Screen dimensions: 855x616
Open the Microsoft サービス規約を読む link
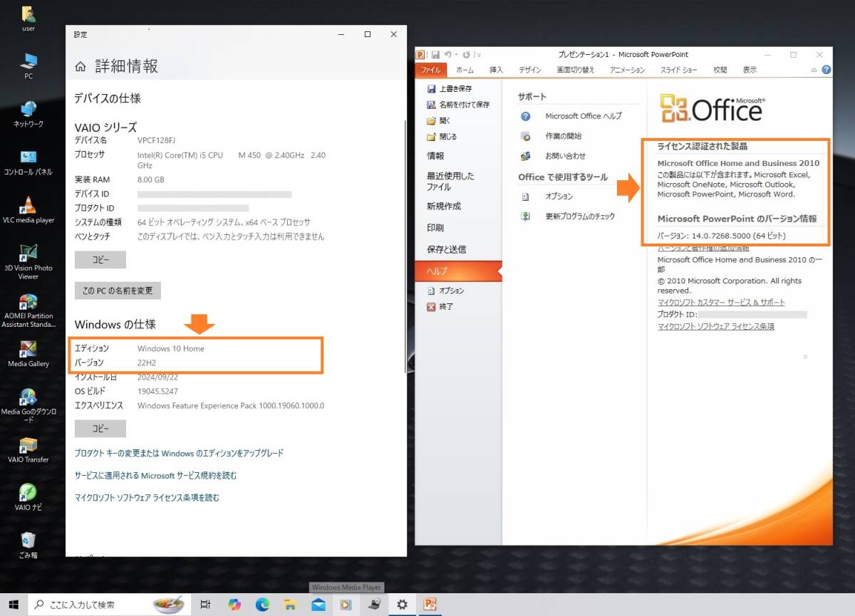155,476
